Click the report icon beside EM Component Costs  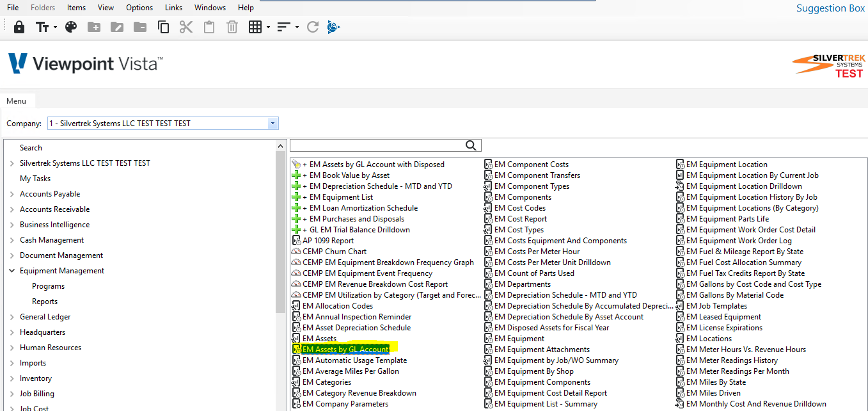pyautogui.click(x=489, y=165)
